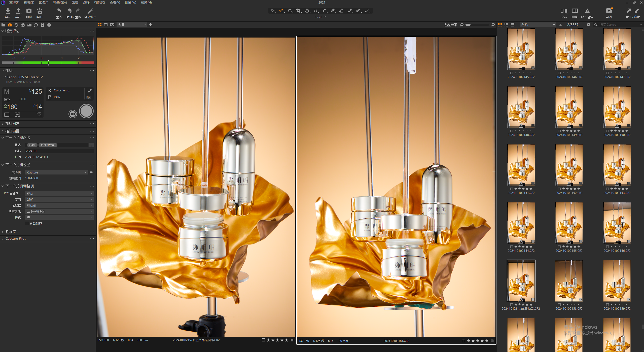Open the 名称 sort dropdown

coord(538,25)
